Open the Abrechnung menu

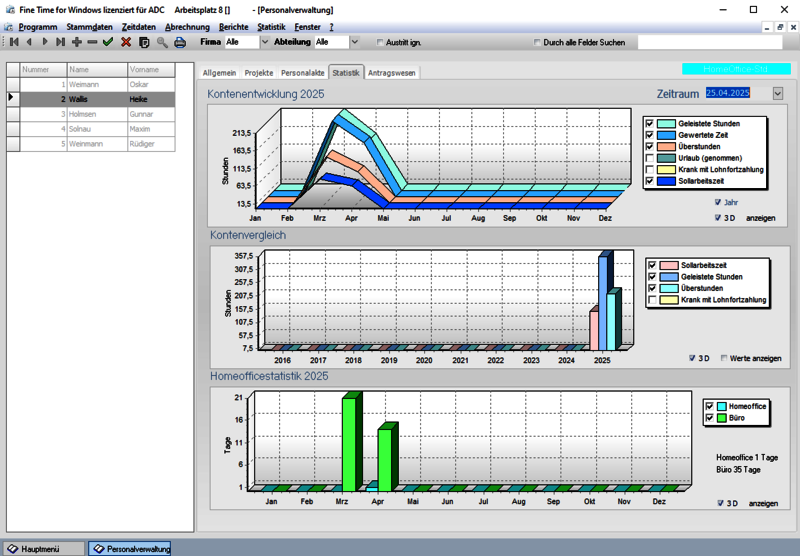[187, 27]
